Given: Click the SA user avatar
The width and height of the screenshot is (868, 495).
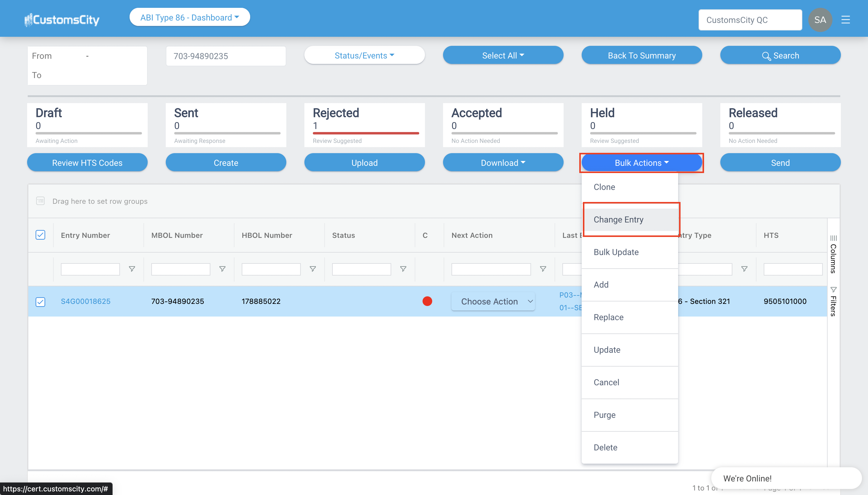Looking at the screenshot, I should 820,20.
